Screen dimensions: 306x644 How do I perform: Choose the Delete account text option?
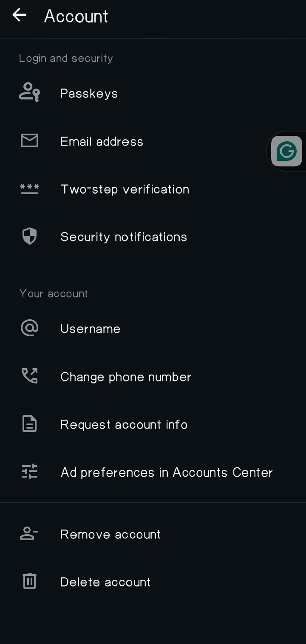tap(105, 582)
